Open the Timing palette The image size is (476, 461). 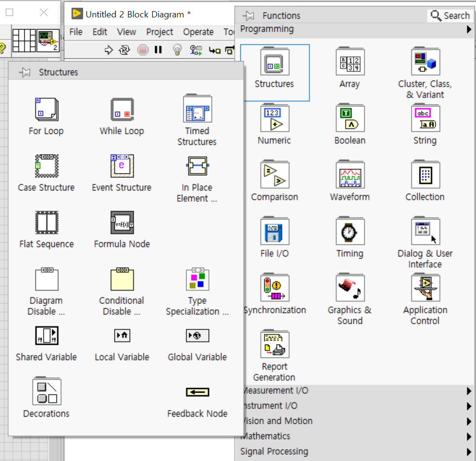pyautogui.click(x=350, y=230)
